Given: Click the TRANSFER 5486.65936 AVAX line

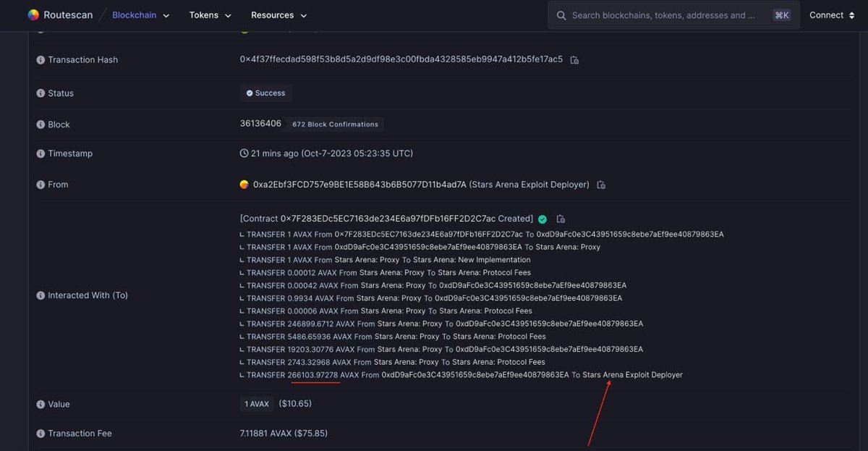Looking at the screenshot, I should tap(393, 337).
